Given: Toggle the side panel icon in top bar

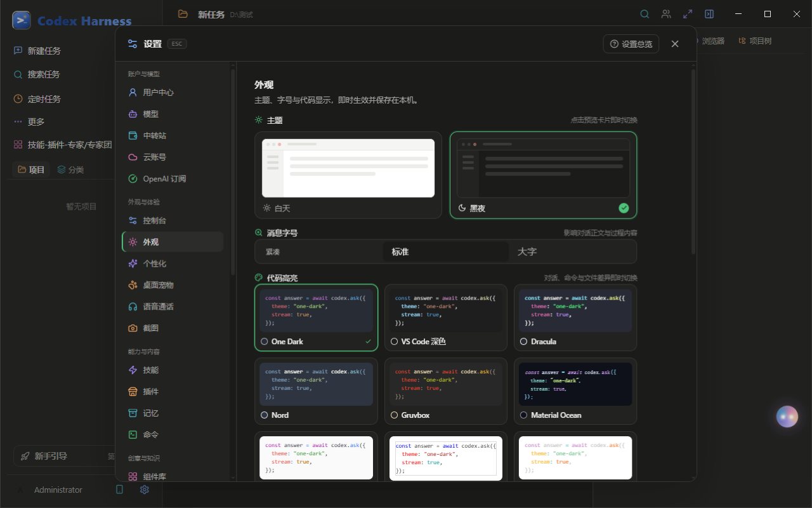Looking at the screenshot, I should (x=709, y=14).
